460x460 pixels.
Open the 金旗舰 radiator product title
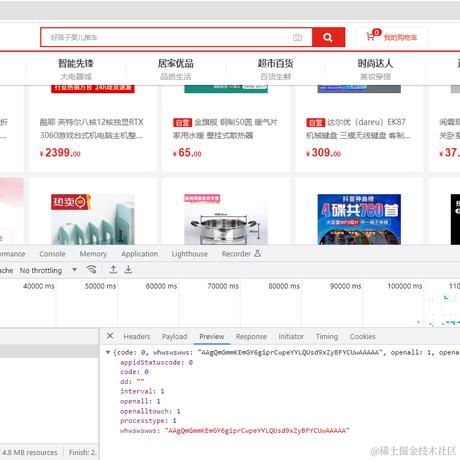point(225,129)
